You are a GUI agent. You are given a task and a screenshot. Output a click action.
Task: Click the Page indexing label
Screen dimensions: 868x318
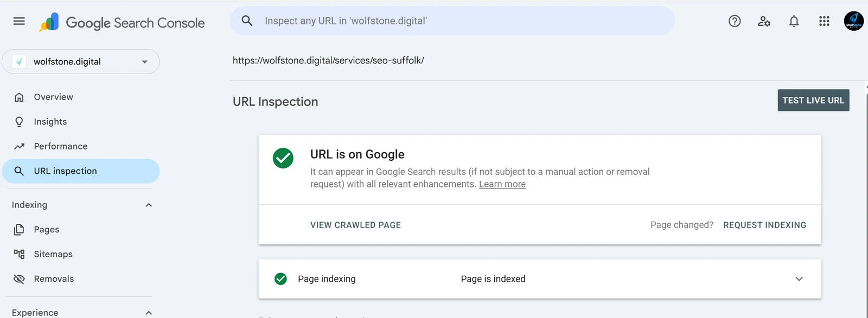[x=327, y=279]
